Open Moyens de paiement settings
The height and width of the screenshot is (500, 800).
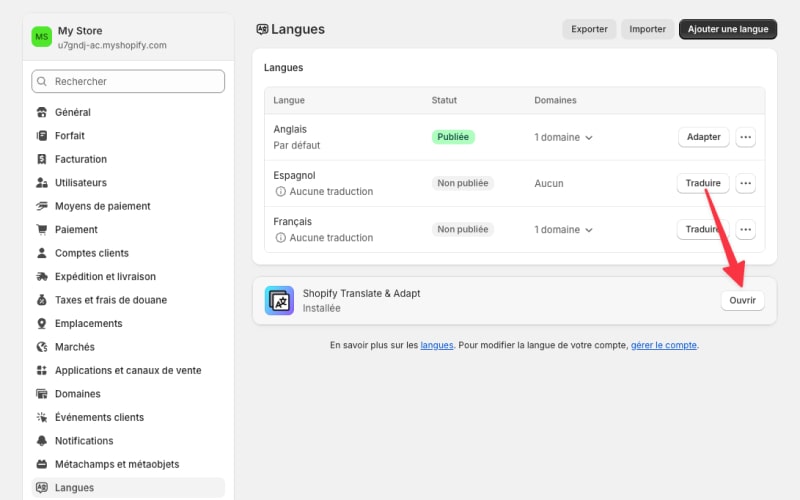pyautogui.click(x=102, y=206)
